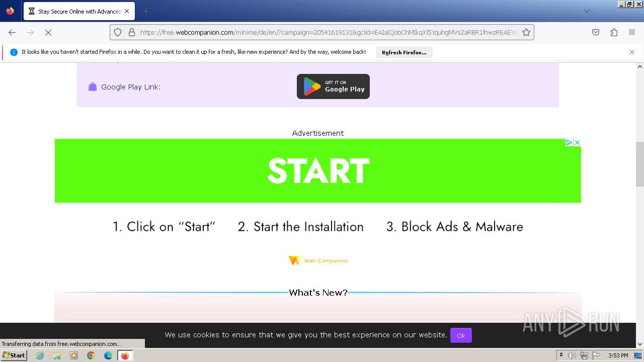This screenshot has height=362, width=644.
Task: Click the system clock showing 3:53 PM
Action: click(618, 355)
